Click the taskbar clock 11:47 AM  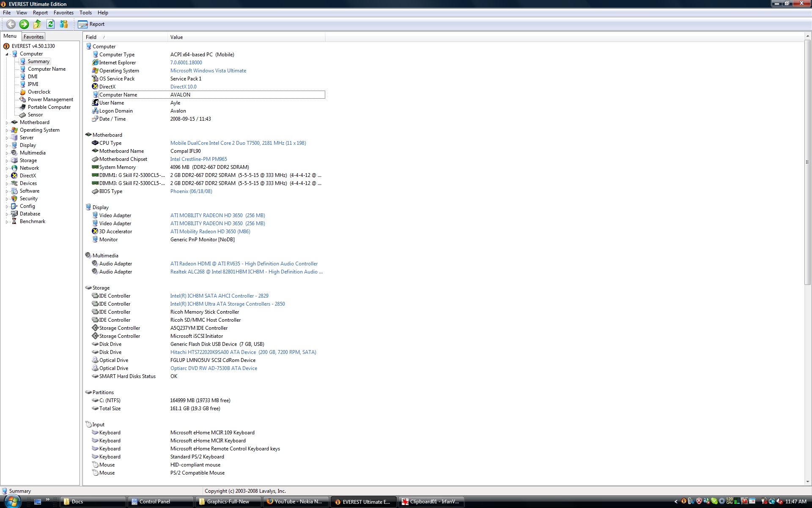[x=796, y=502]
